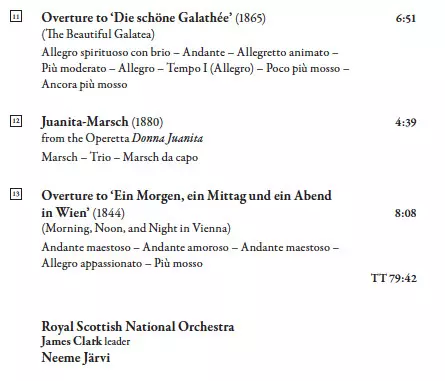The image size is (445, 381).
Task: Click the boxed track number 13
Action: [16, 194]
